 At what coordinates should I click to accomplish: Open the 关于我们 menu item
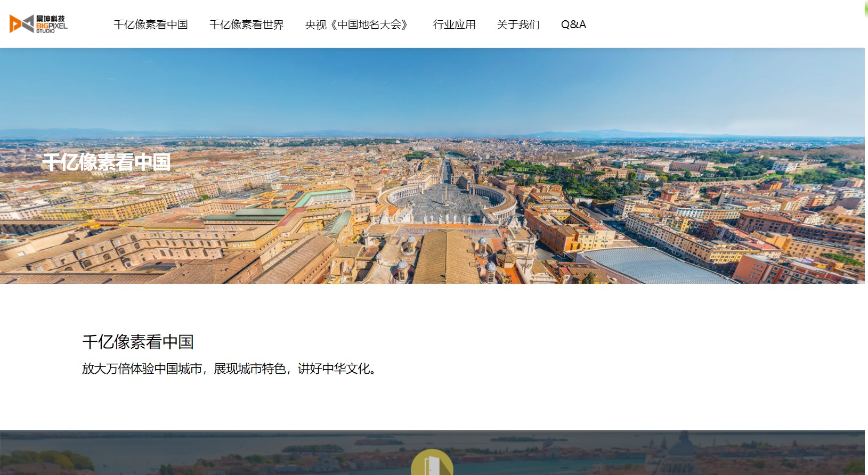(518, 24)
